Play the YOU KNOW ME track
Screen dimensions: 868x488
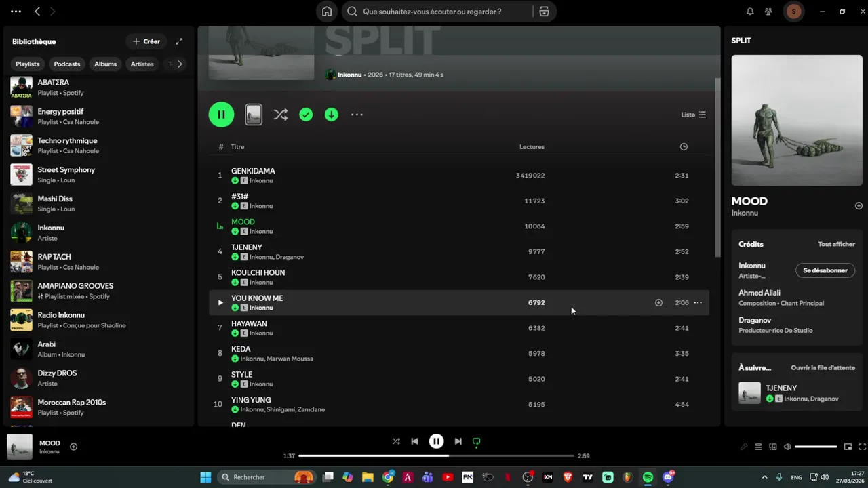click(220, 302)
